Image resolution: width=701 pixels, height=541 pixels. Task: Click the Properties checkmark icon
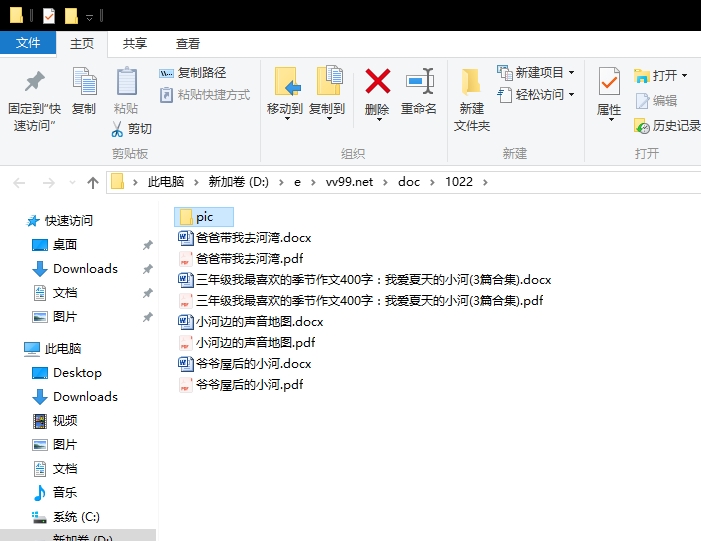[609, 81]
